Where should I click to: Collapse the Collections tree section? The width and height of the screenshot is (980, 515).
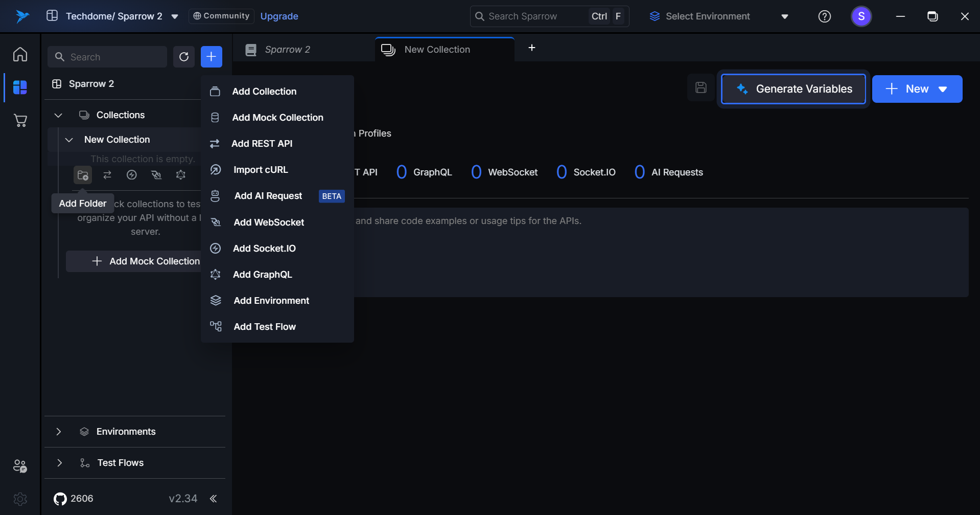(x=58, y=115)
